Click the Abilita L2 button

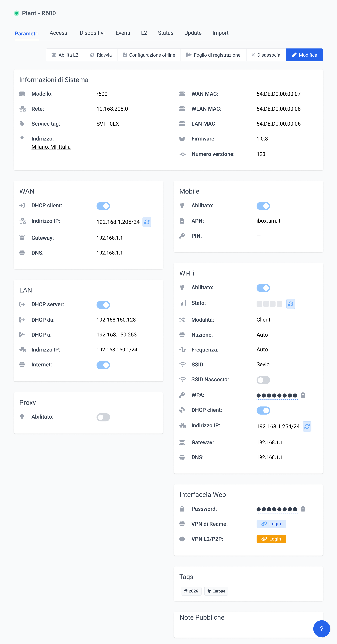65,55
